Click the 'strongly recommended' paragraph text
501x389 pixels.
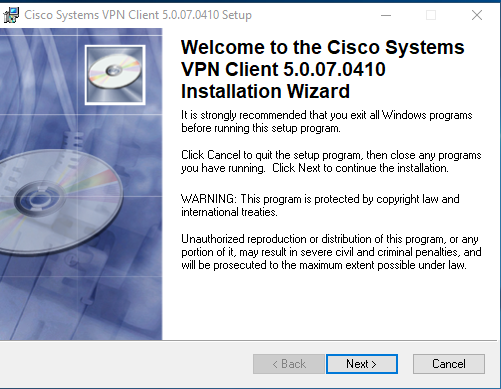(327, 122)
